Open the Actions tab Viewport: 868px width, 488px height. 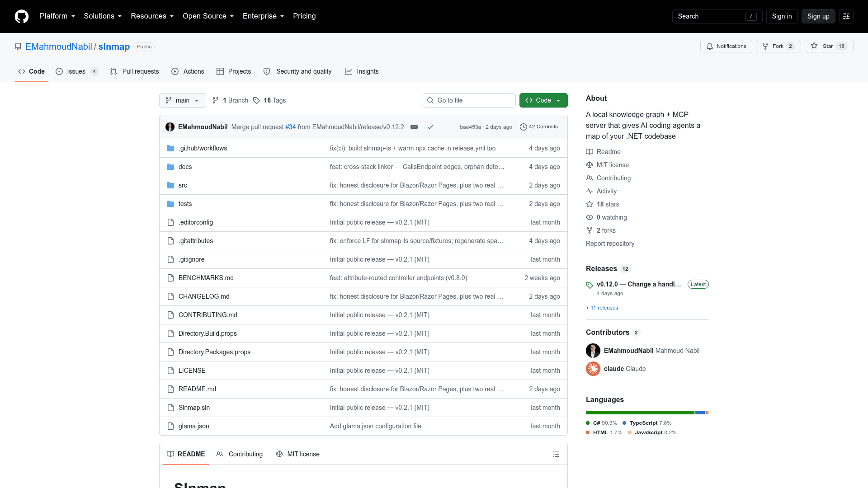pos(188,71)
